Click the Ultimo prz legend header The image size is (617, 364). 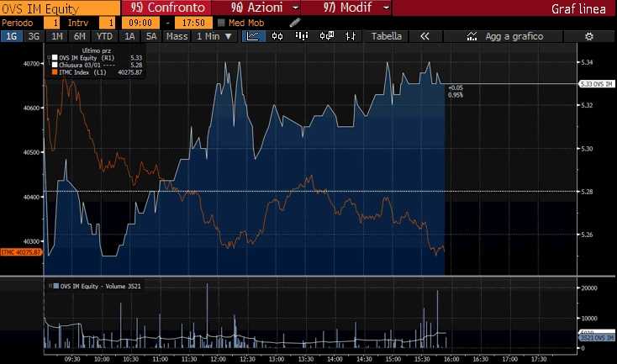97,50
